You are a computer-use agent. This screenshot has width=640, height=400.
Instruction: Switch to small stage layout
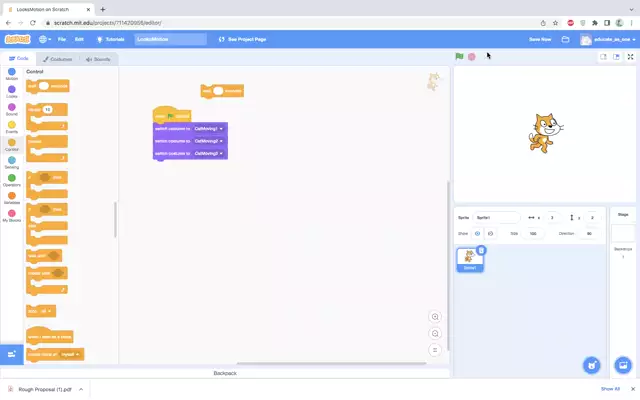[603, 57]
